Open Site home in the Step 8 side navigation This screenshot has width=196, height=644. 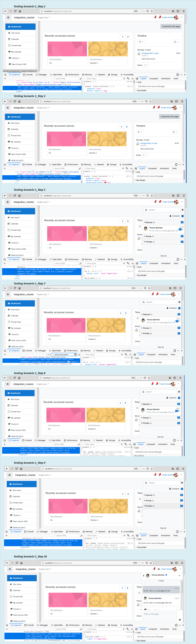(x=20, y=399)
